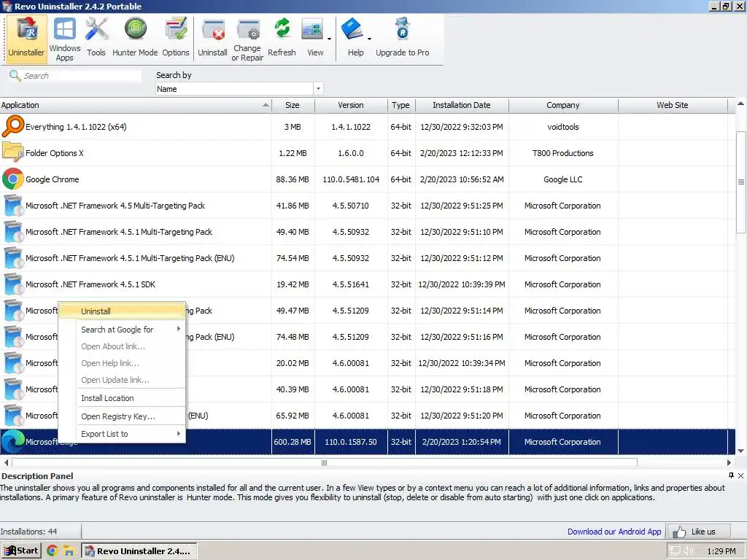
Task: Click the 600.28 MB size cell
Action: coord(293,441)
